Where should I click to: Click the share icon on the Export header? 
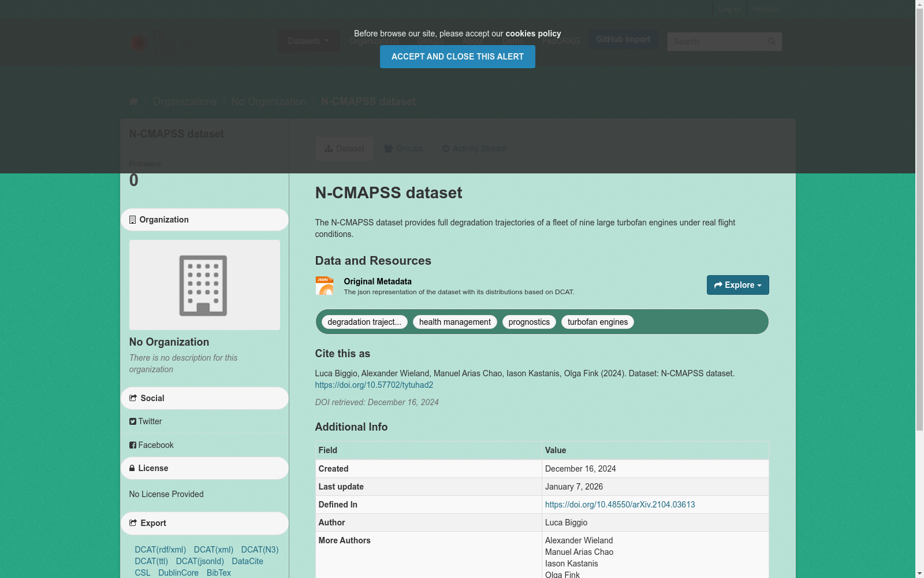132,523
